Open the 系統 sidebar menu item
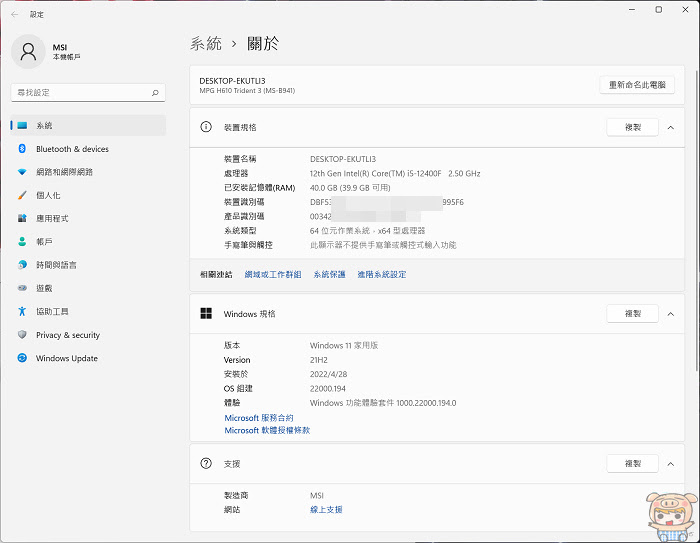700x543 pixels. (x=88, y=125)
